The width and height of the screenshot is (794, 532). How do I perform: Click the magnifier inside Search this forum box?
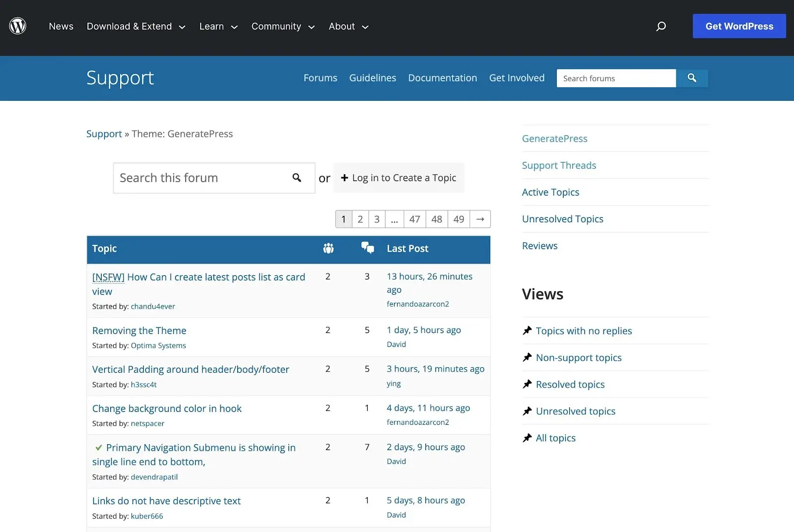click(297, 178)
